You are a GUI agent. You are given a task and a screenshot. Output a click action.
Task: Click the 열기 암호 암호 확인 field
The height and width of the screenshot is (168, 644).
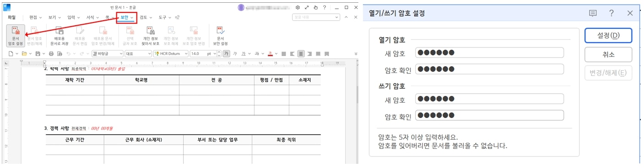click(x=489, y=69)
